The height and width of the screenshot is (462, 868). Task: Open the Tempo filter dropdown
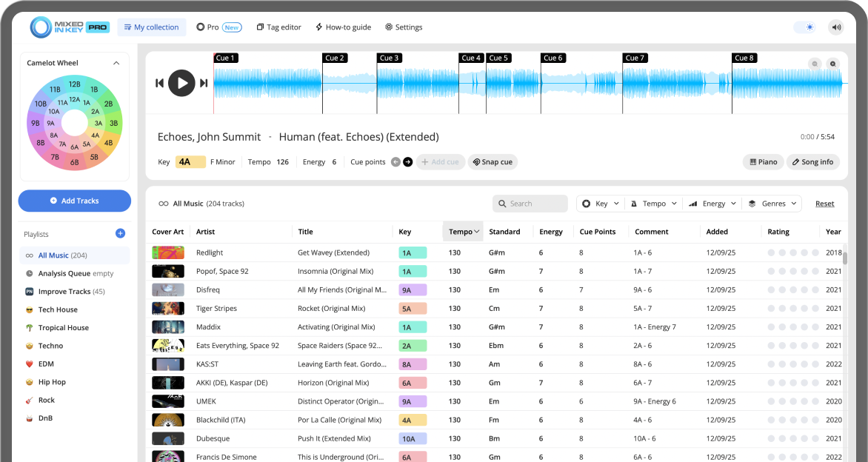(x=654, y=204)
